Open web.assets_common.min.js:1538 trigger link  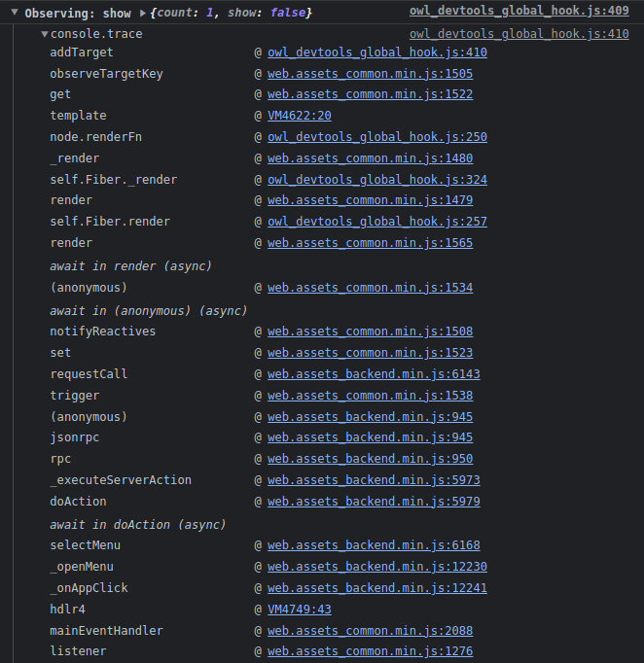pyautogui.click(x=370, y=396)
